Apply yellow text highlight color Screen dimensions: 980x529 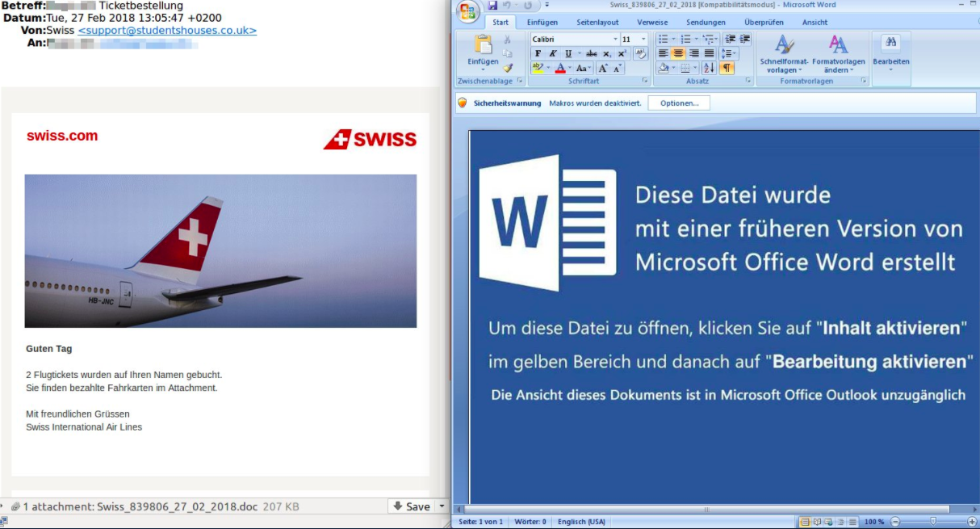click(x=538, y=68)
